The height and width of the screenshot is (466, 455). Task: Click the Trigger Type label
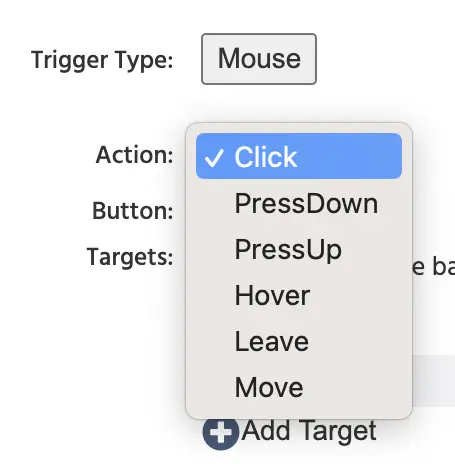tap(102, 60)
